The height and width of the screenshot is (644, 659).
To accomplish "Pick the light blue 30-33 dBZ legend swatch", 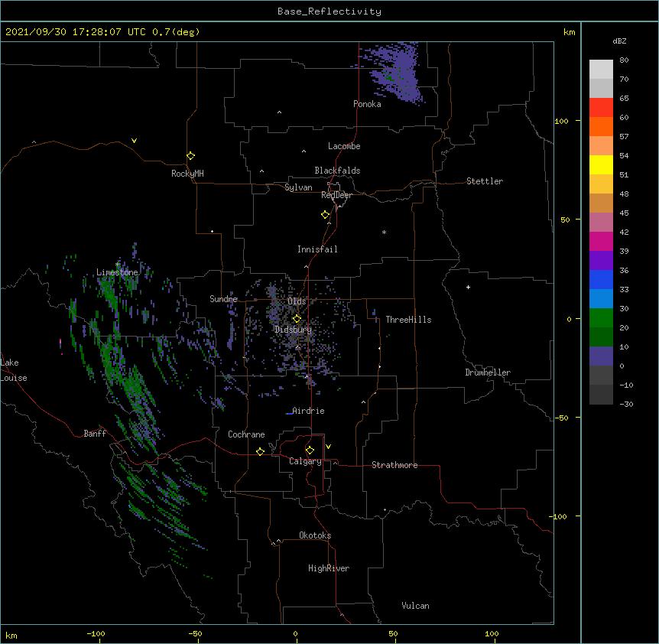I will click(601, 298).
